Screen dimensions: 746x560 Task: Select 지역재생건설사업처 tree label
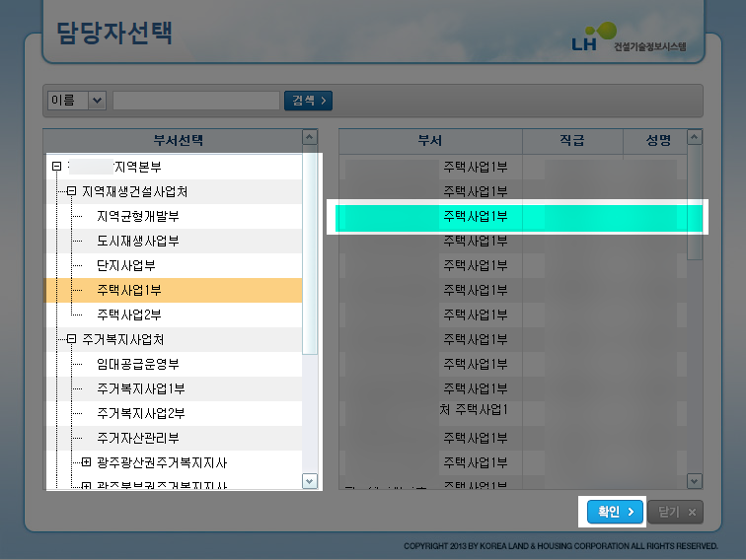134,191
